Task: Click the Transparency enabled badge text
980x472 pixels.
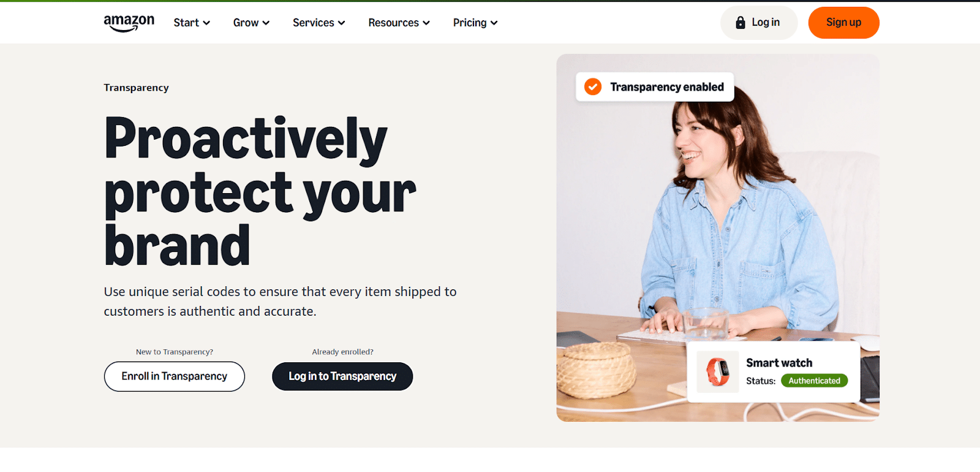Action: tap(667, 87)
